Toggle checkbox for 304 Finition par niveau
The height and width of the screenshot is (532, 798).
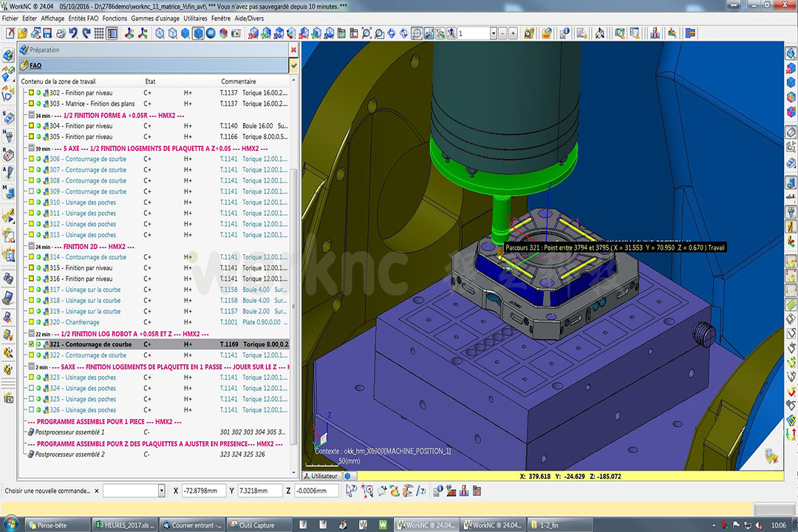[x=31, y=126]
